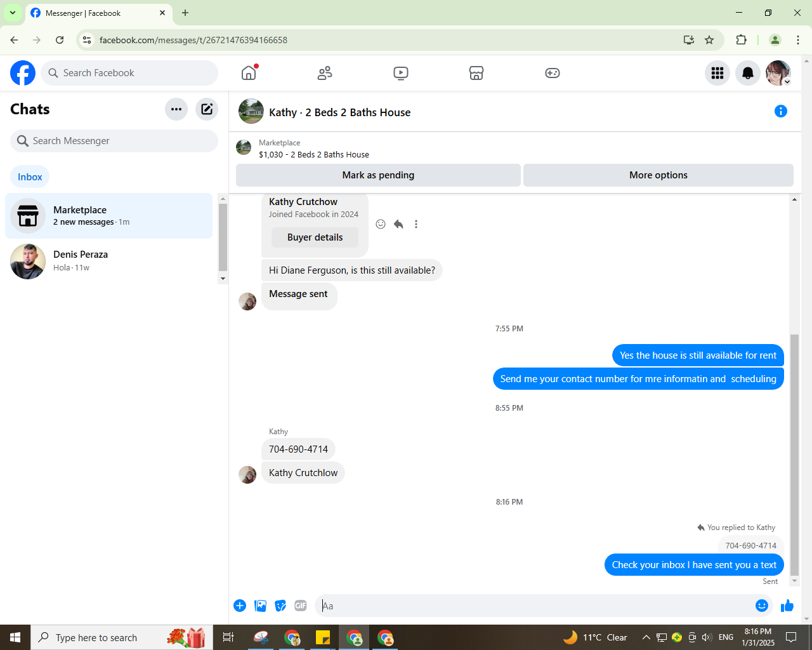Open the Facebook Home feed icon
Image resolution: width=812 pixels, height=650 pixels.
click(x=249, y=73)
